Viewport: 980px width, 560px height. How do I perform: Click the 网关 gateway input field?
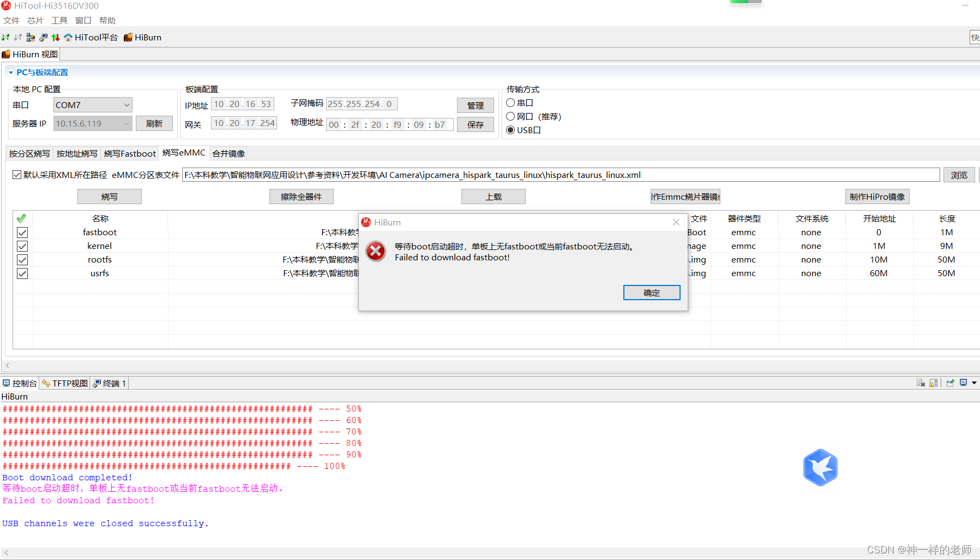click(x=244, y=123)
